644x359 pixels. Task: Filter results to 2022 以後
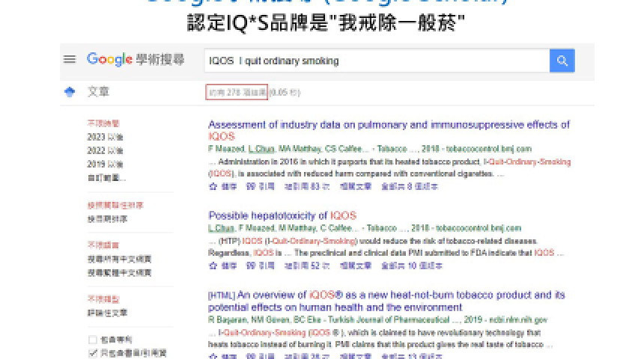coord(106,151)
